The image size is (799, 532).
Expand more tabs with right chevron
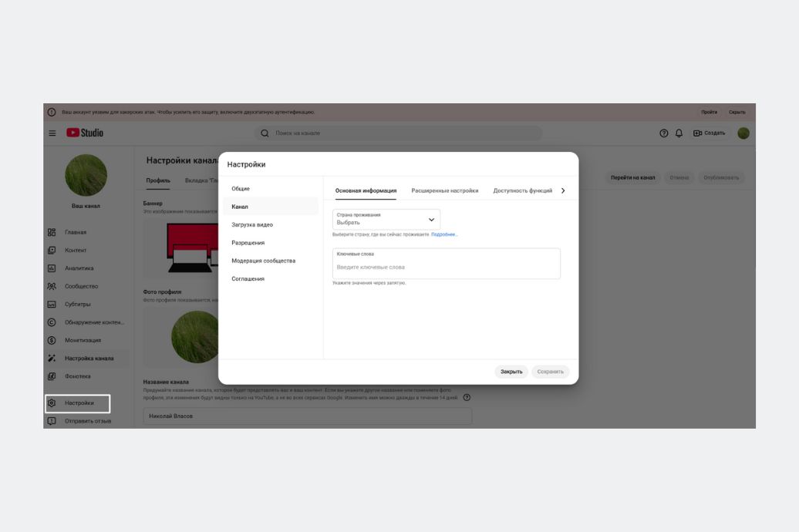(x=563, y=190)
